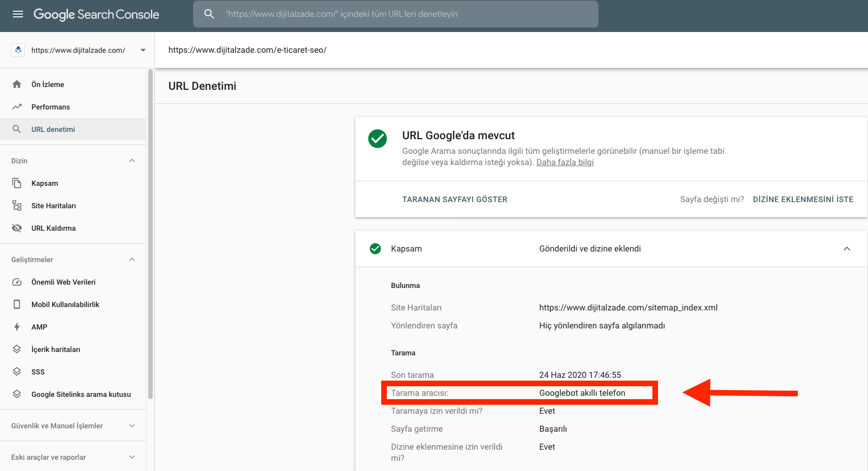
Task: Click the Ön İzleme home icon
Action: (17, 84)
